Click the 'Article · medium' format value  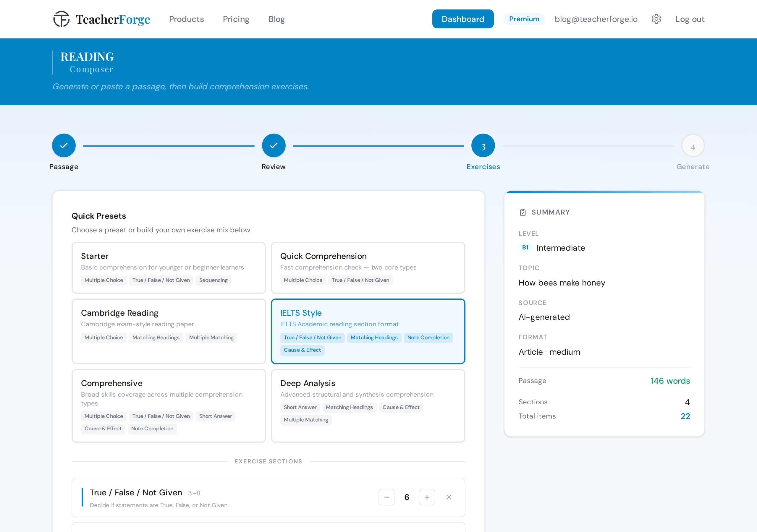tap(549, 352)
